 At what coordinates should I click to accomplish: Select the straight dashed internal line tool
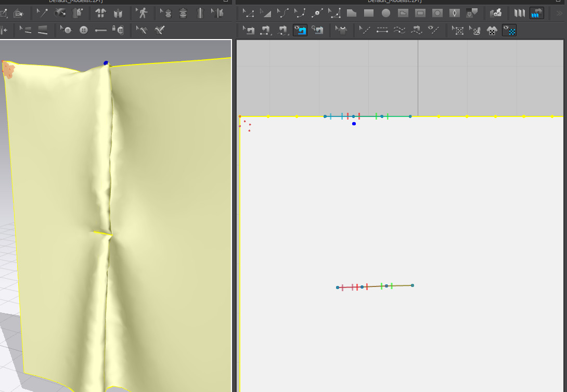[382, 31]
